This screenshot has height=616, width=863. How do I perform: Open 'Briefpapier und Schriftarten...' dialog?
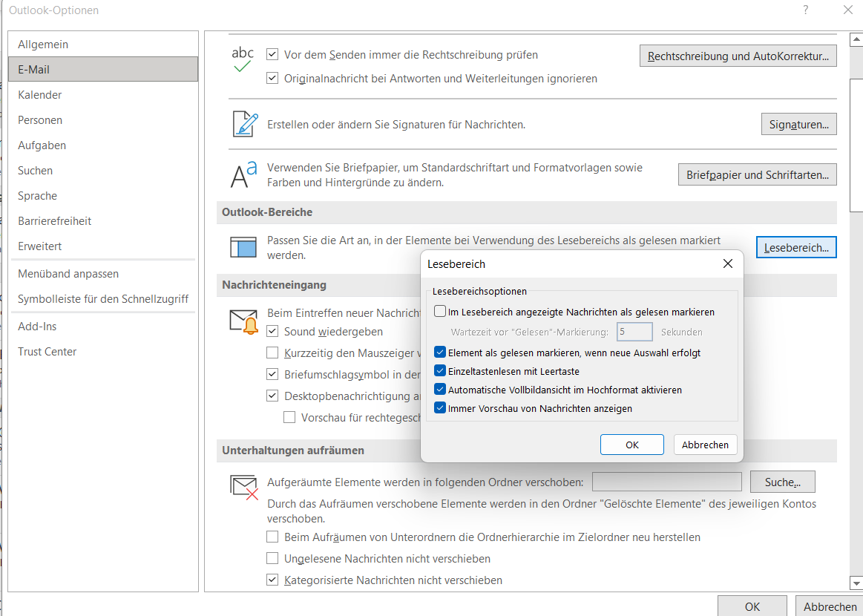(x=758, y=174)
